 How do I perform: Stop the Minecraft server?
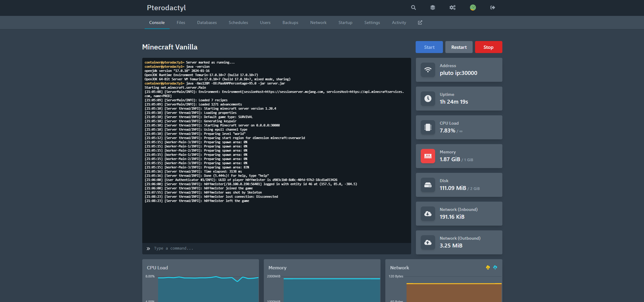coord(488,47)
